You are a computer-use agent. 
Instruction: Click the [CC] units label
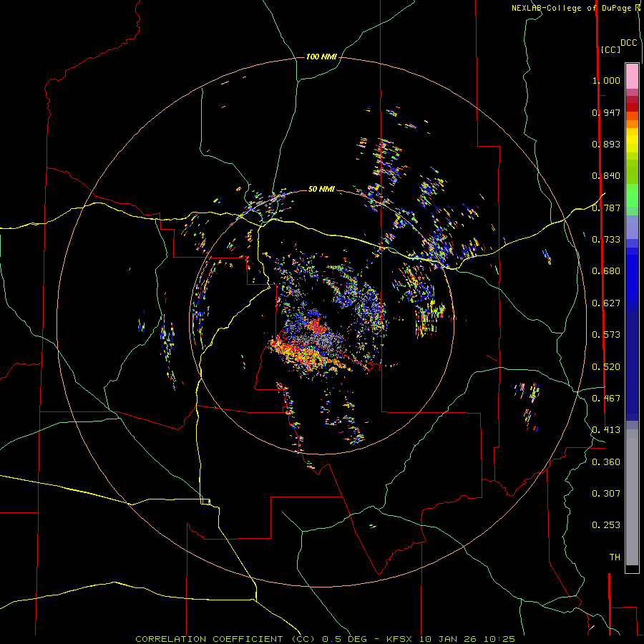(x=610, y=49)
